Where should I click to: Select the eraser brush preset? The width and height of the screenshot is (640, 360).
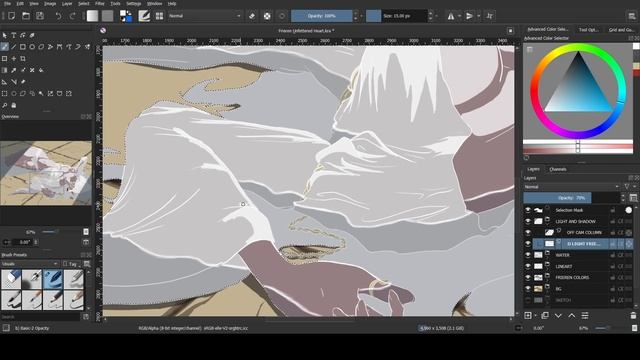(11, 279)
